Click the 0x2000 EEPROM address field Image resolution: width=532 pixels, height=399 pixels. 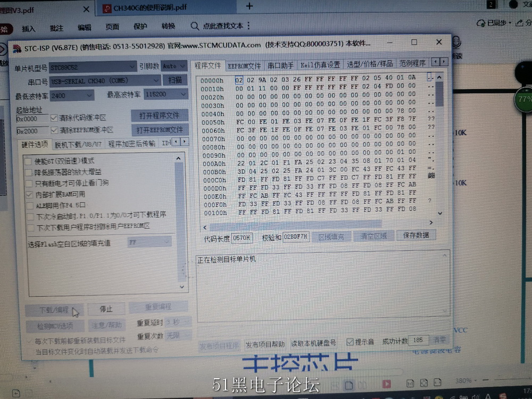tap(32, 131)
